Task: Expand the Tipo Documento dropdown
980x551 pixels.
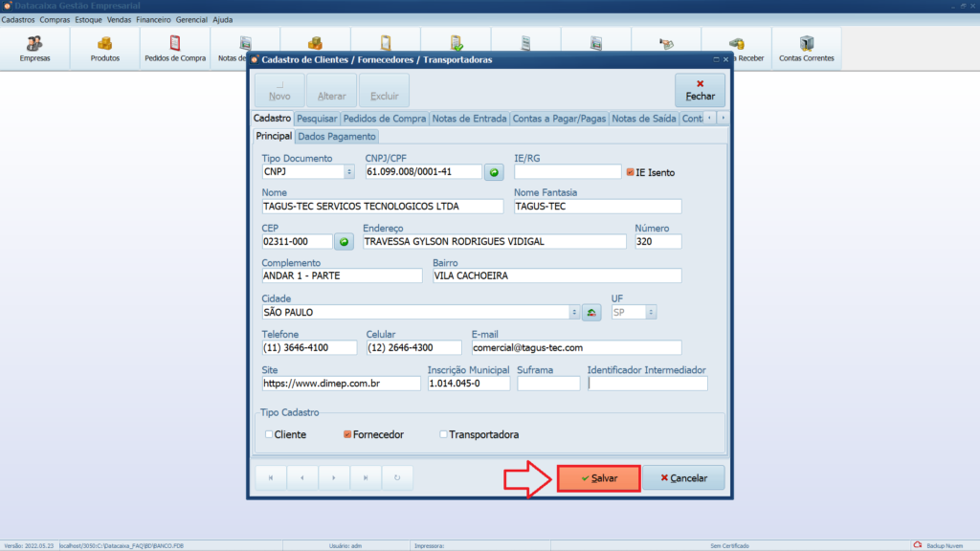Action: pos(348,172)
